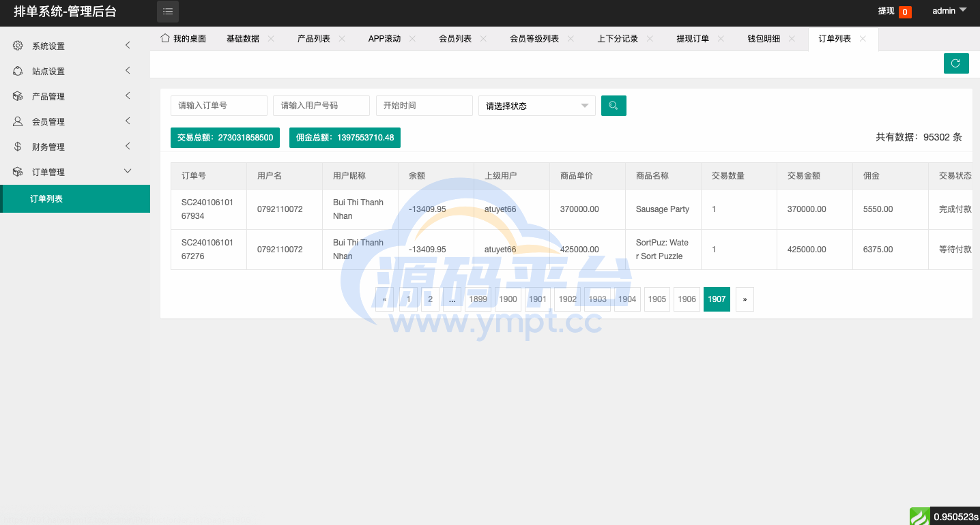Close the APP滚动 tab
The image size is (980, 525).
click(412, 39)
